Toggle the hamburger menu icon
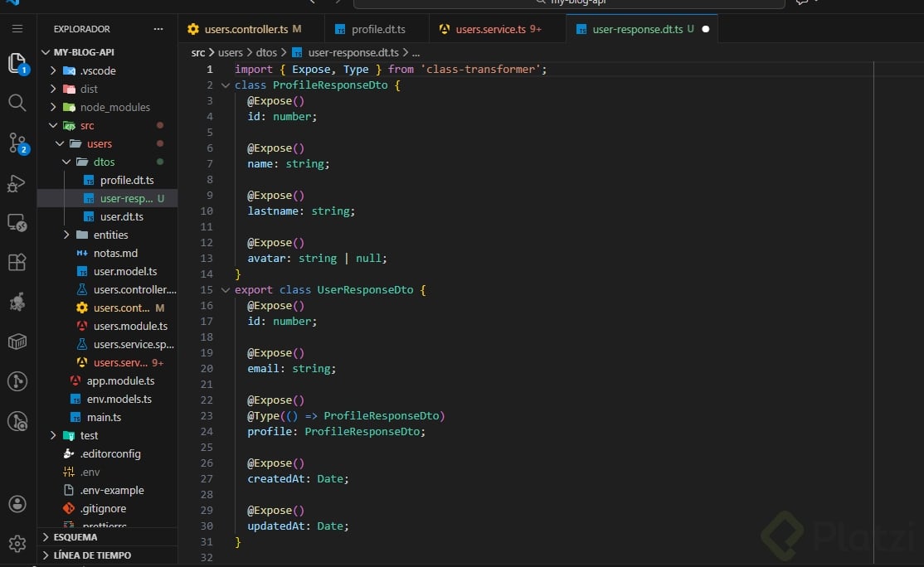This screenshot has width=924, height=567. tap(17, 29)
